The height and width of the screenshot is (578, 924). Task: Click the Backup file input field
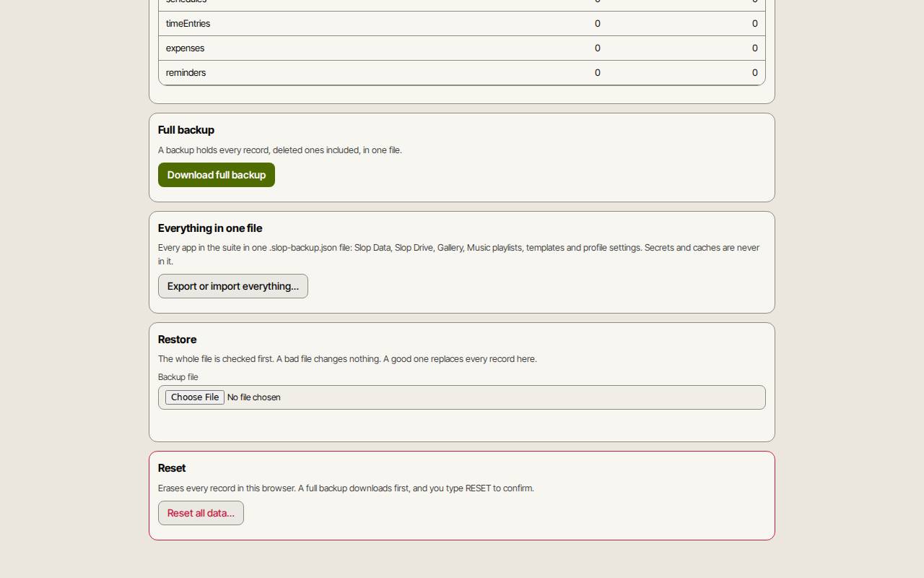tap(462, 397)
